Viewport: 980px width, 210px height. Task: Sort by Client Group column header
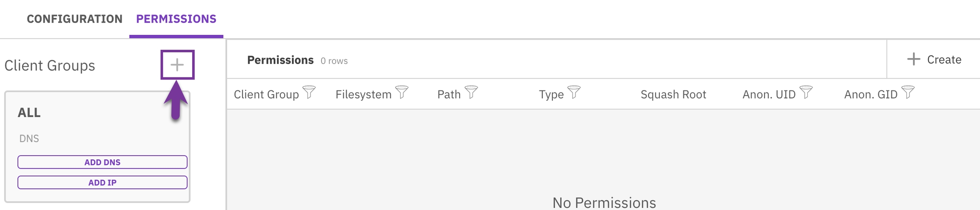tap(266, 94)
